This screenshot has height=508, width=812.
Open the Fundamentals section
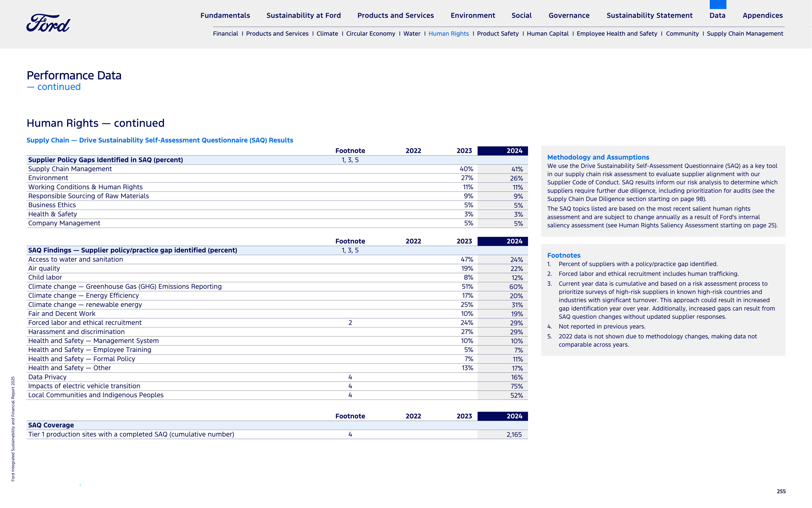coord(225,15)
